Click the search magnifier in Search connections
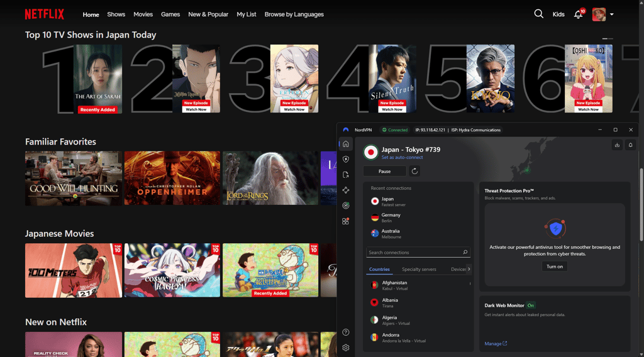This screenshot has width=644, height=357. [465, 253]
